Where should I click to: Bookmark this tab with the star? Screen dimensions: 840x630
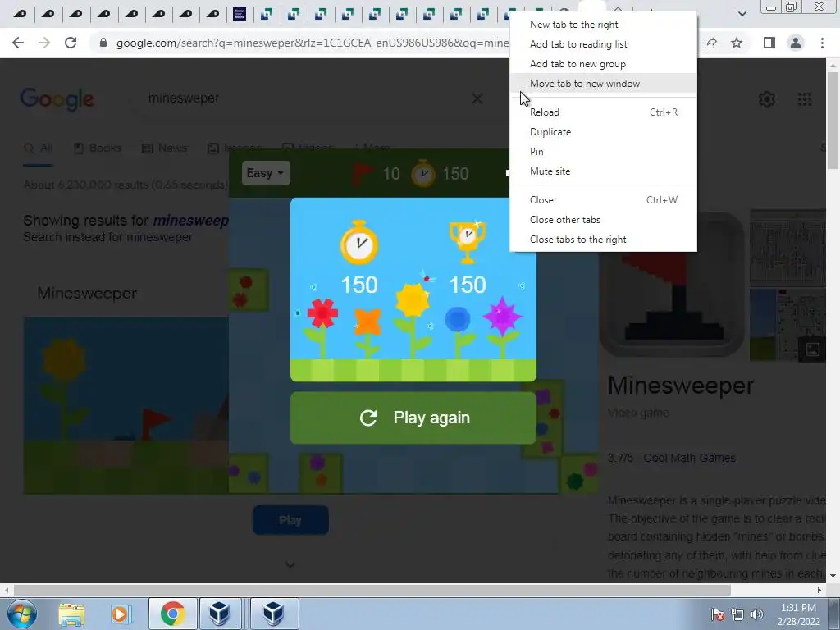737,43
